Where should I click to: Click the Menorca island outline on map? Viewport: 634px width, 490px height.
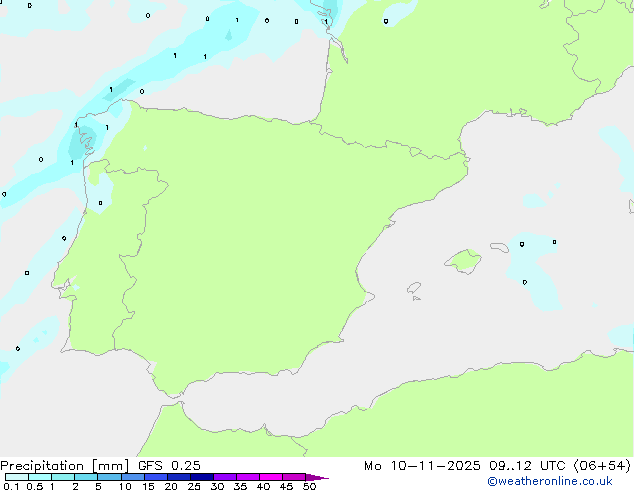[x=499, y=247]
